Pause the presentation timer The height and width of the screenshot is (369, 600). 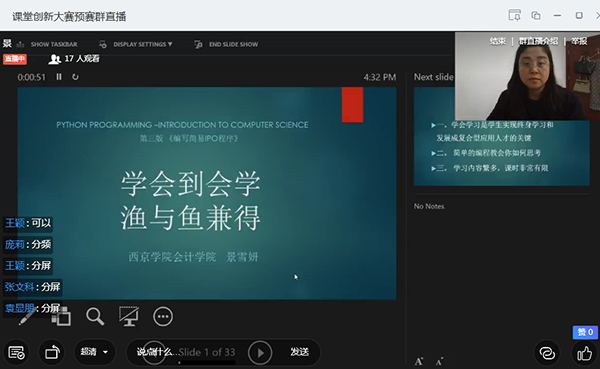click(59, 77)
